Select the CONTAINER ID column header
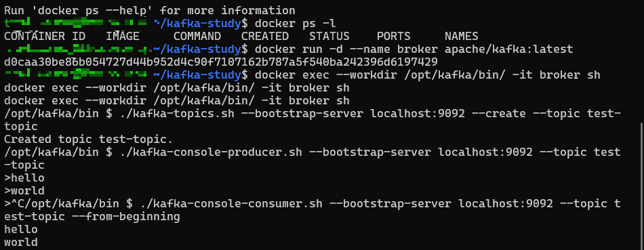Image resolution: width=644 pixels, height=250 pixels. point(45,36)
